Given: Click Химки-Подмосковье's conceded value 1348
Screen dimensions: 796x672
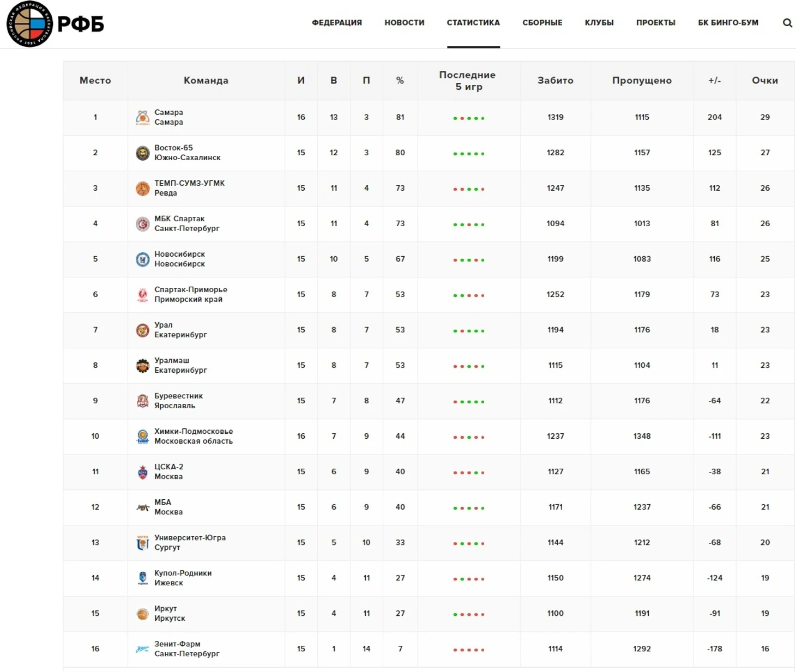Looking at the screenshot, I should click(642, 436).
